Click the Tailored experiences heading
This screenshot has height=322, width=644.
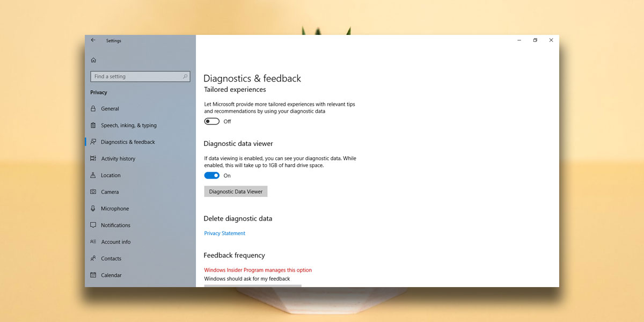tap(235, 90)
